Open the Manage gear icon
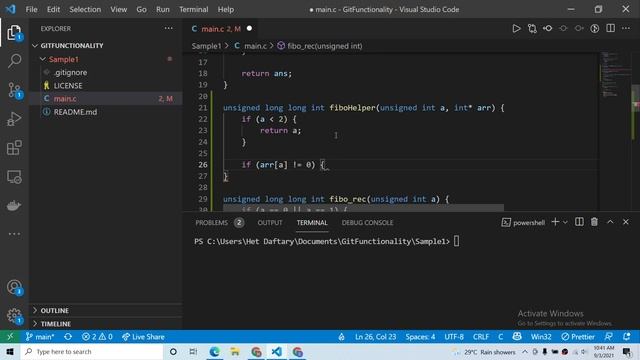This screenshot has height=360, width=640. [14, 316]
